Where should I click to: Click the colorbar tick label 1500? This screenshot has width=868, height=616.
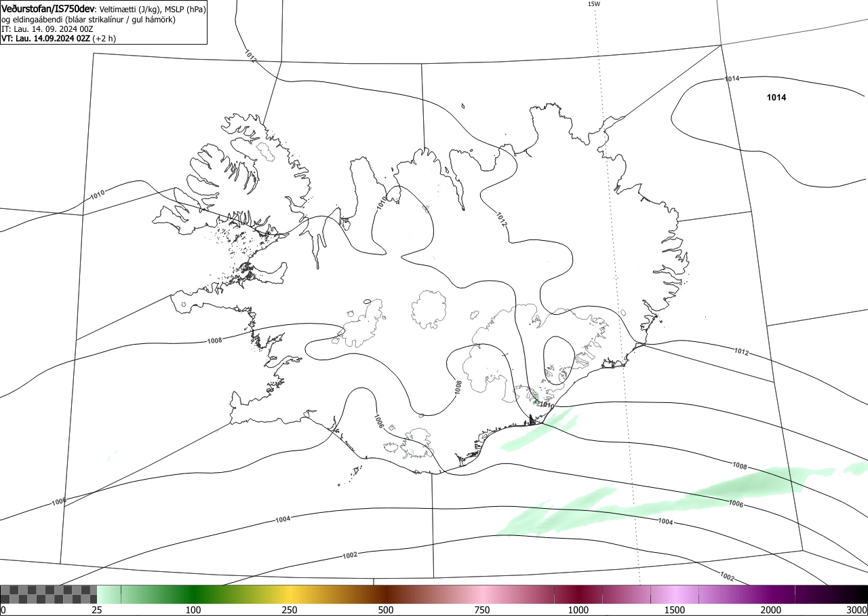675,610
